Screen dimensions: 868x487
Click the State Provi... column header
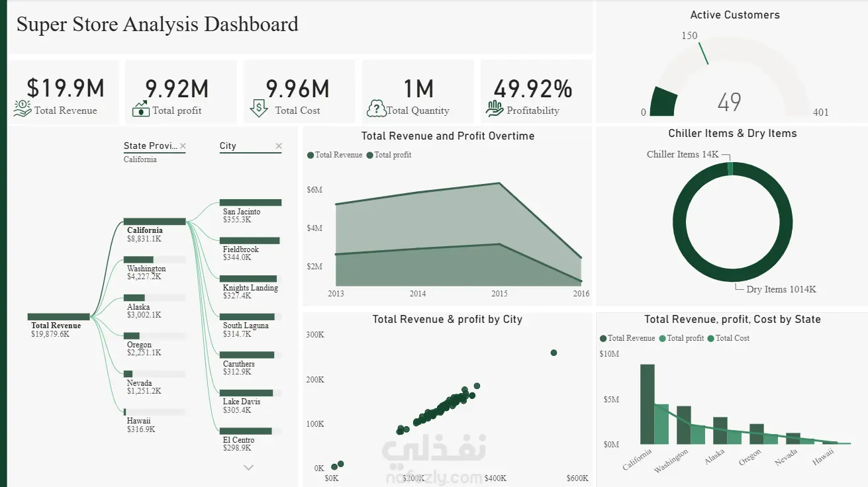point(150,146)
